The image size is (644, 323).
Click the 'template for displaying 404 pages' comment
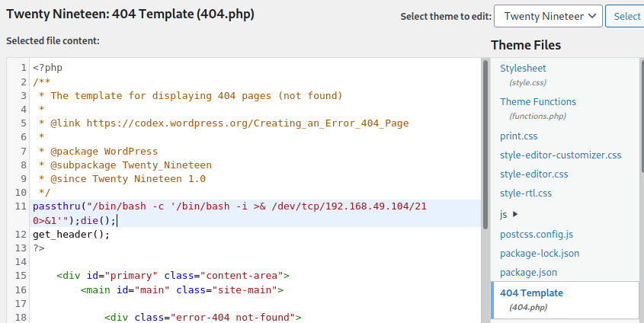[x=191, y=96]
